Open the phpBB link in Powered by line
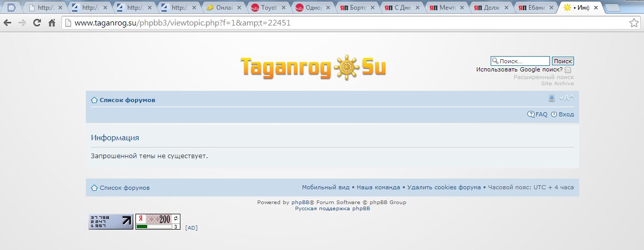 tap(301, 203)
